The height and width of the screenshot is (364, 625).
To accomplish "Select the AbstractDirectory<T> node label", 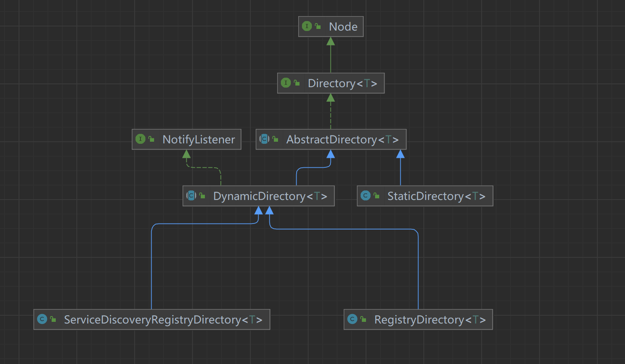I will tap(342, 140).
